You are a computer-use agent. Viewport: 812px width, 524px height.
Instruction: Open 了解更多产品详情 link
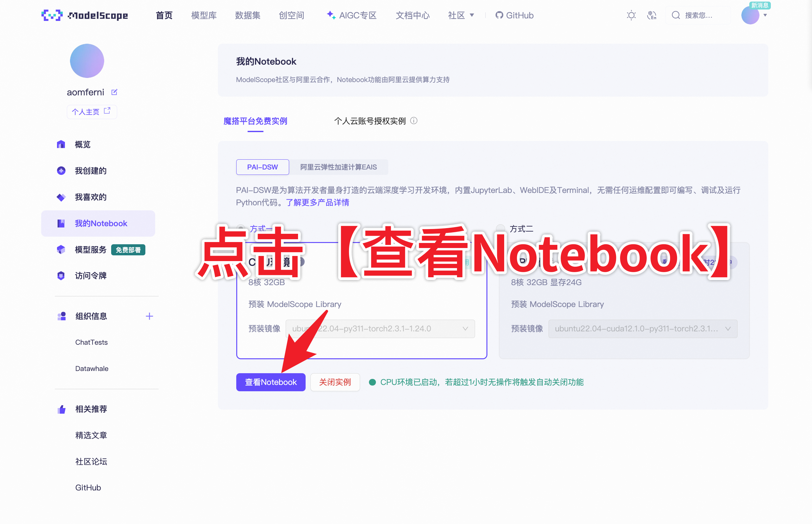pyautogui.click(x=318, y=202)
